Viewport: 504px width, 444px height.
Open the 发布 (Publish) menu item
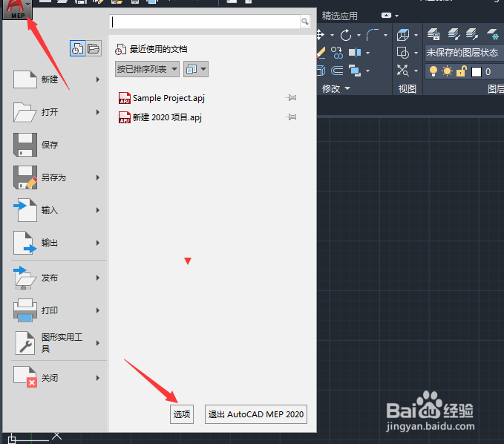tap(56, 278)
